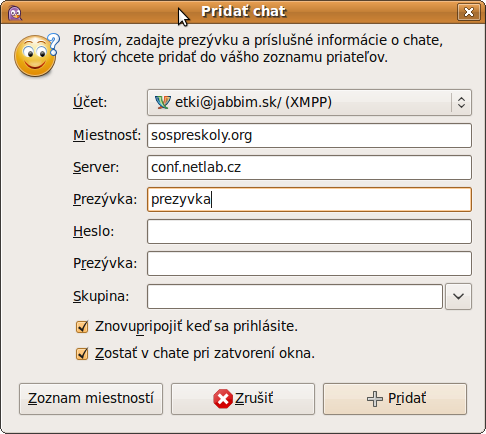
Task: Select the Pridať chat title bar
Action: 243,12
